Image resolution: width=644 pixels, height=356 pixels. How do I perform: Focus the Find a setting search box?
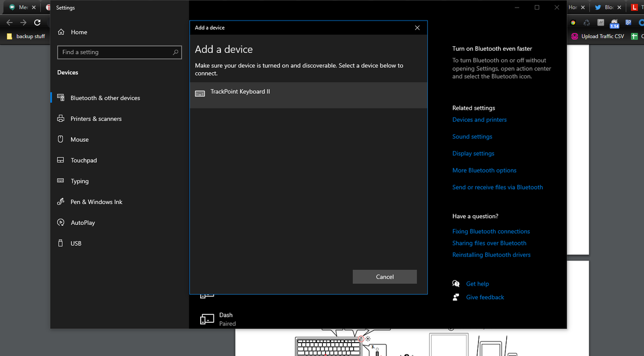pos(121,52)
